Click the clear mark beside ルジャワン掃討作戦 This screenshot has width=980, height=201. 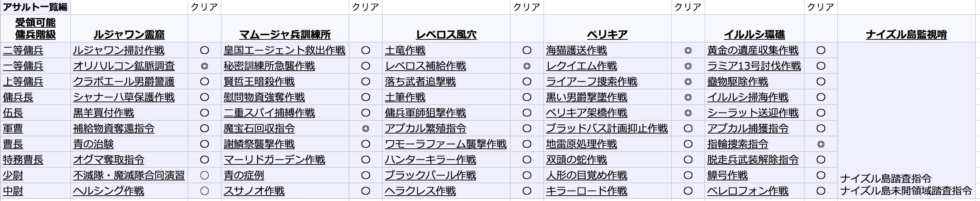coord(204,51)
